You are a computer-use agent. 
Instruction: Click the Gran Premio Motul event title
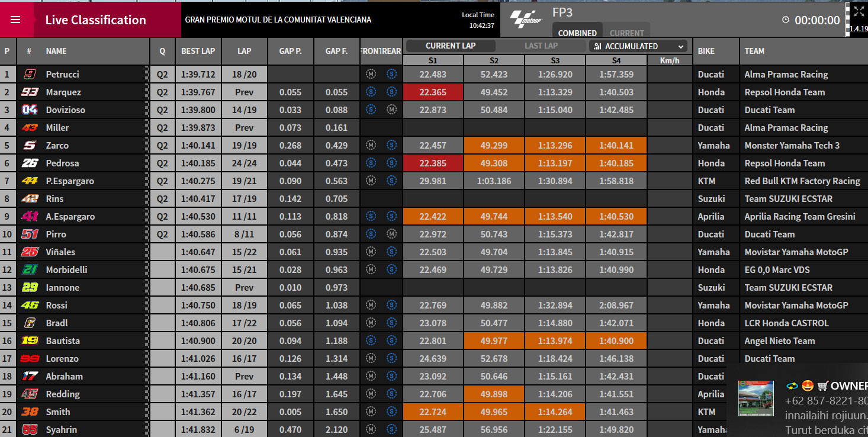(278, 20)
